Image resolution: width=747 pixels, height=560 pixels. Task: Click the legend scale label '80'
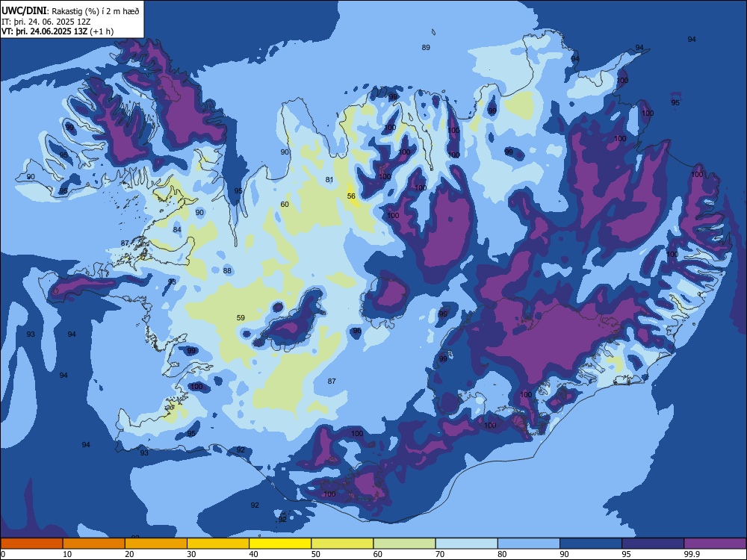point(502,554)
